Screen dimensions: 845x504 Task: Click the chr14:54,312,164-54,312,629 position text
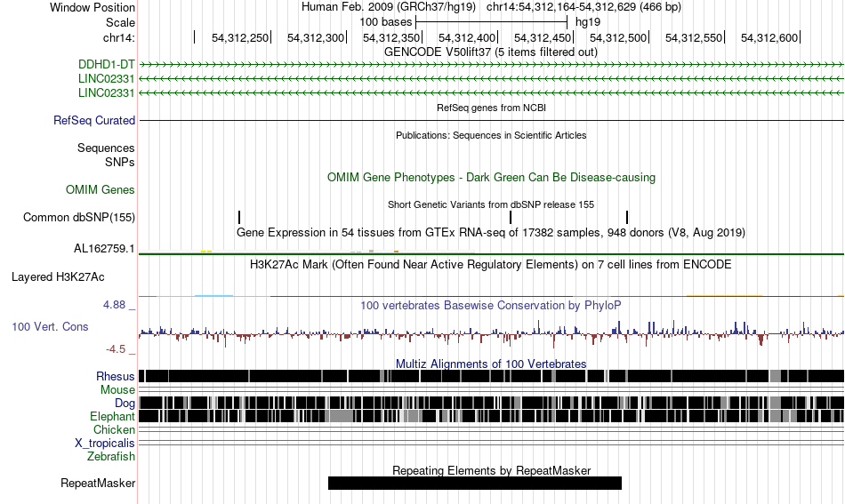(583, 7)
